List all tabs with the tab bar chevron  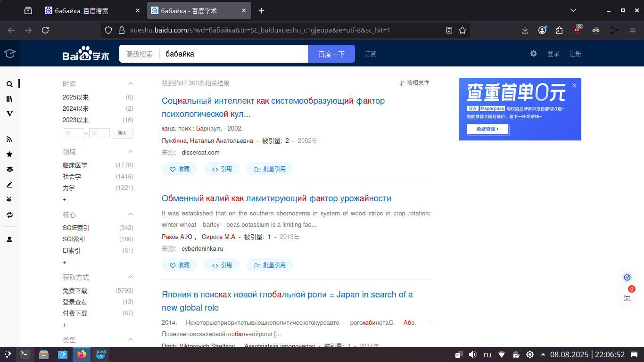click(x=573, y=10)
